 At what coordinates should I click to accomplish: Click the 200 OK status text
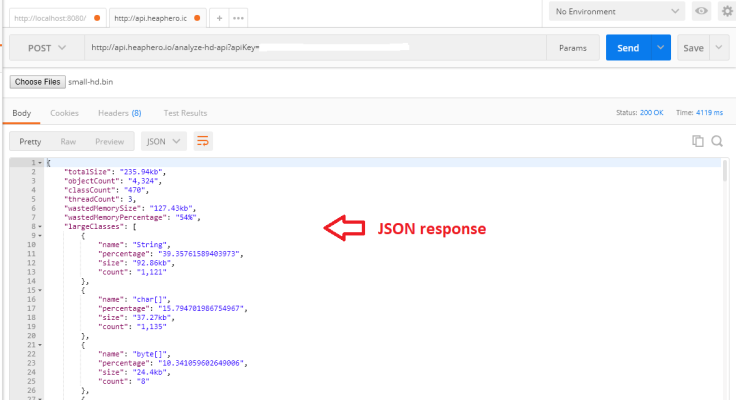coord(652,113)
